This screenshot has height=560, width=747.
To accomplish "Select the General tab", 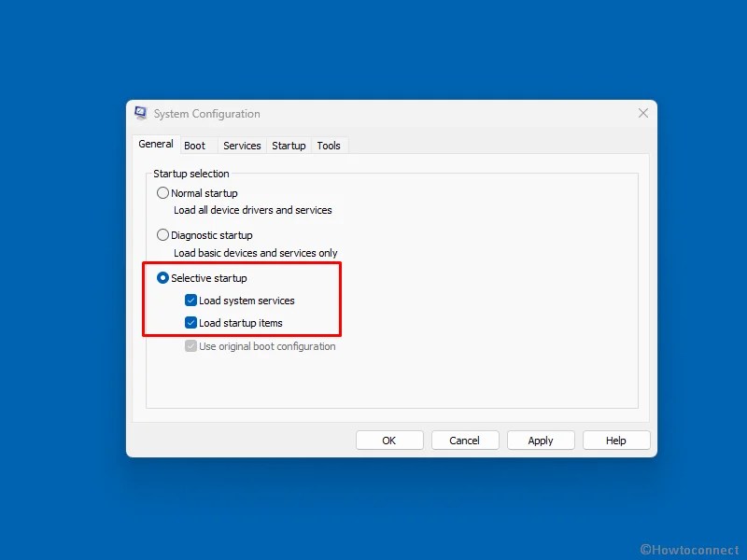I will pyautogui.click(x=155, y=144).
